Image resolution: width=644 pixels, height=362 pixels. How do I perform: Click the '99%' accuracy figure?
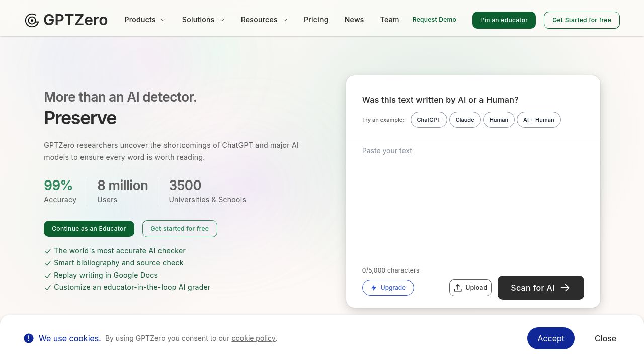click(x=58, y=185)
